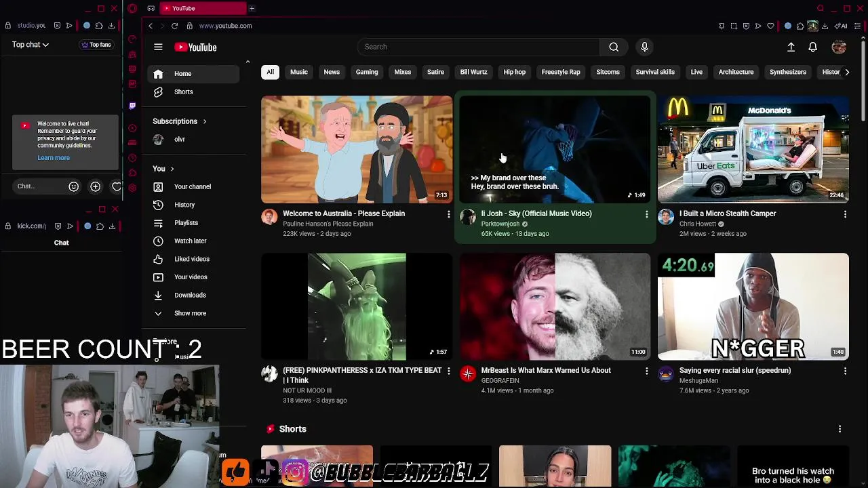Open YouTube notifications bell
The image size is (868, 488).
pos(812,47)
